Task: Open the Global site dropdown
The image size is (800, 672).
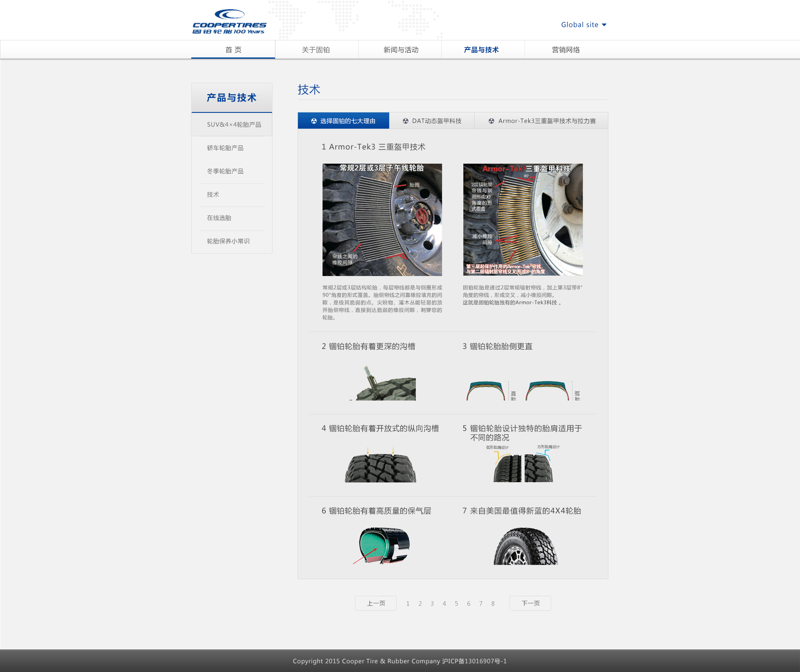Action: [x=584, y=25]
